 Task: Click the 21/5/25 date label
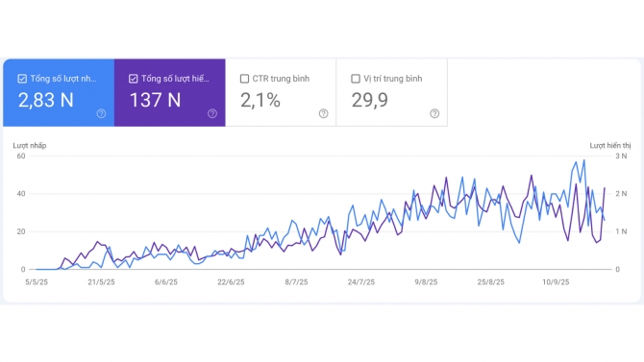pos(102,282)
